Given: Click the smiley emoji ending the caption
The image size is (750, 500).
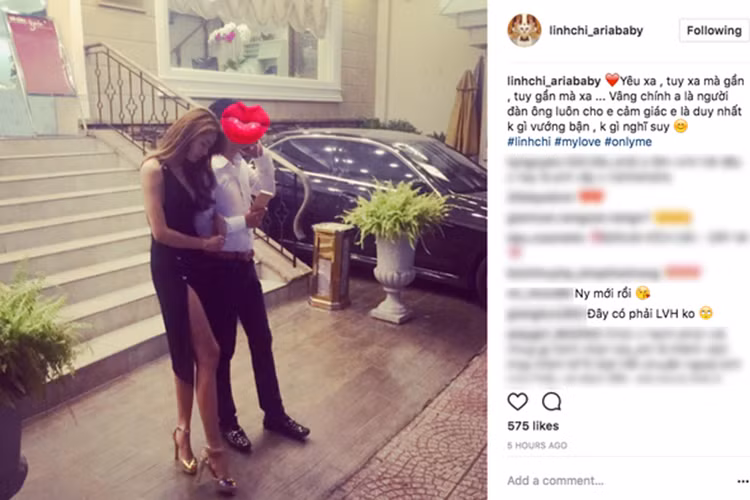Looking at the screenshot, I should [680, 126].
